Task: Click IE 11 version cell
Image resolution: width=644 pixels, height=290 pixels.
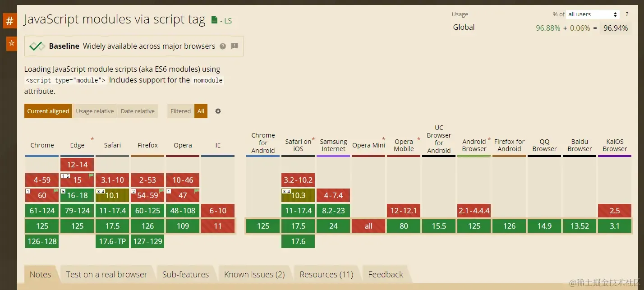Action: click(218, 226)
